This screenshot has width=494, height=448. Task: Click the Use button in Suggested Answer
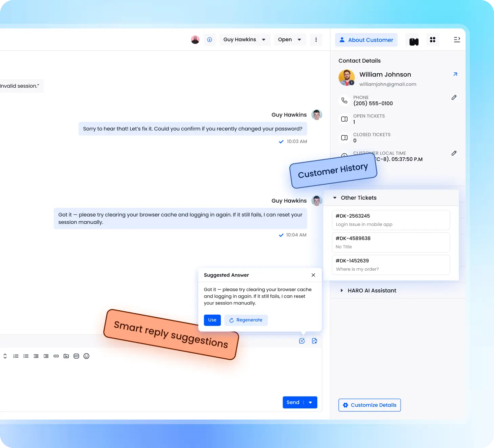pos(212,320)
